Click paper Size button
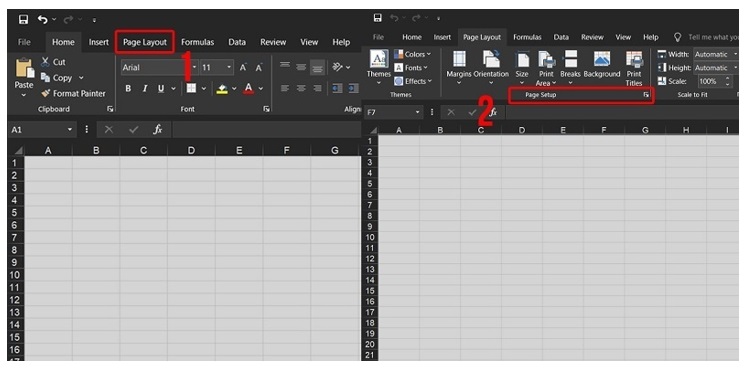Image resolution: width=746 pixels, height=371 pixels. (x=522, y=68)
